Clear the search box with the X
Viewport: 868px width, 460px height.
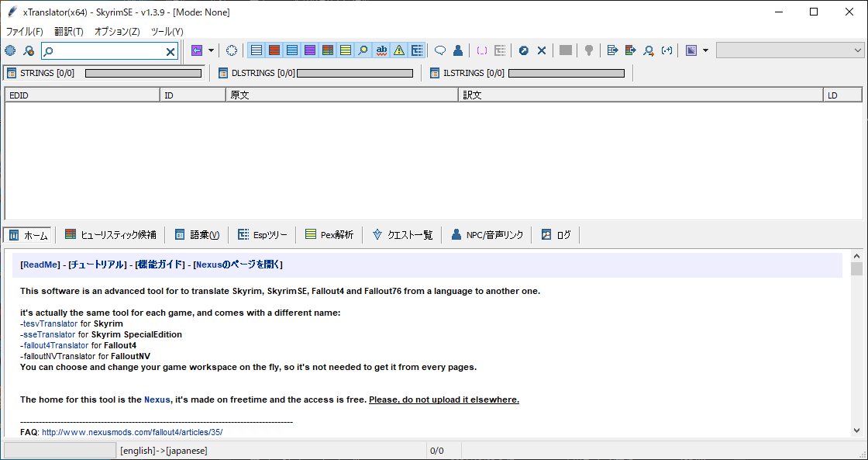coord(170,51)
